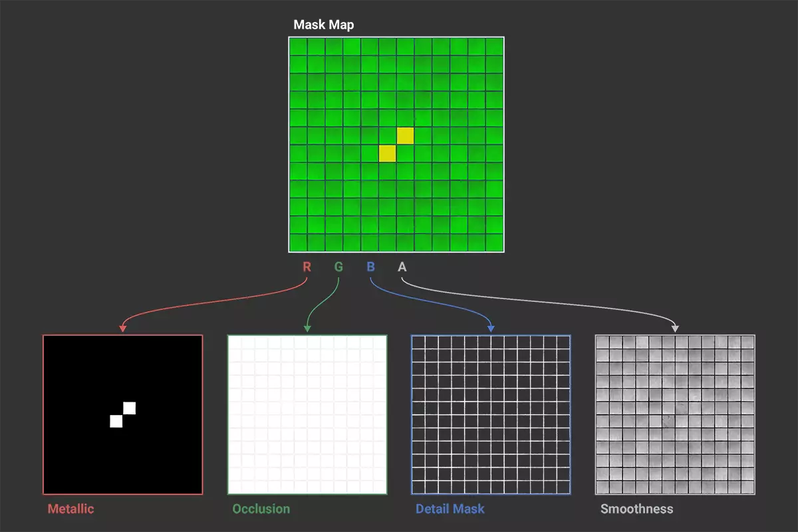
Task: Pick the lower yellow tile in Mask Map
Action: [x=387, y=154]
